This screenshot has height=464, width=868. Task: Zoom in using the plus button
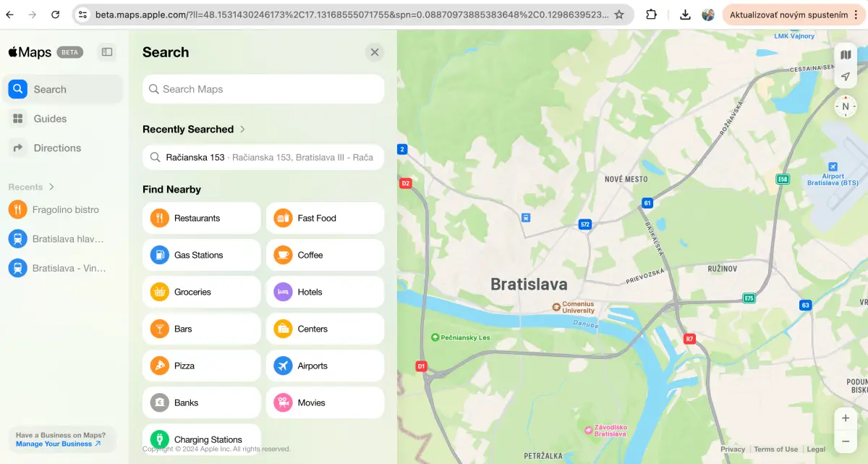[x=845, y=418]
